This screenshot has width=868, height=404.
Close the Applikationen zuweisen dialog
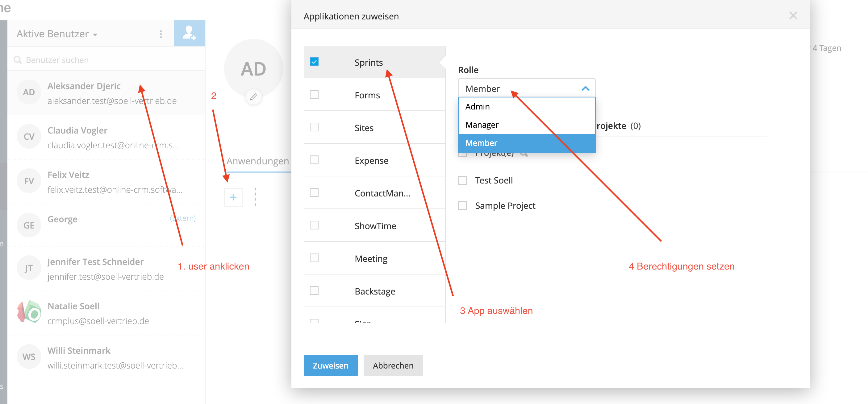tap(793, 15)
